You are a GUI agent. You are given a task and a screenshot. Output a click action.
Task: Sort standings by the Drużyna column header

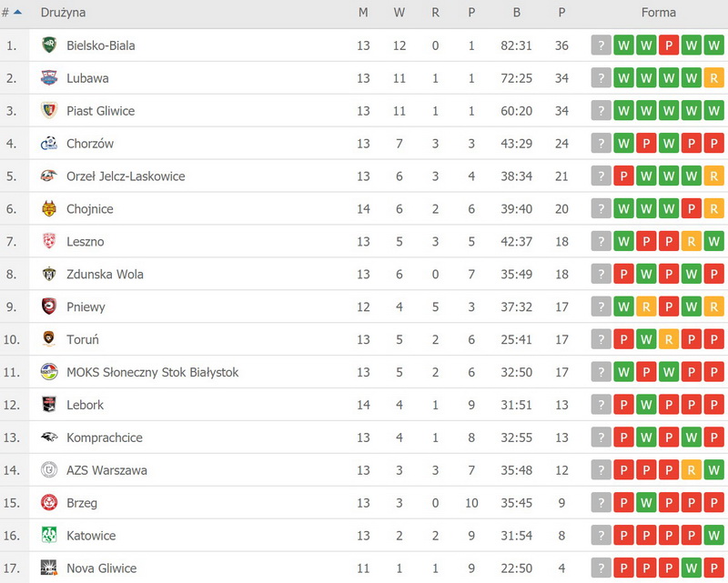tap(64, 13)
